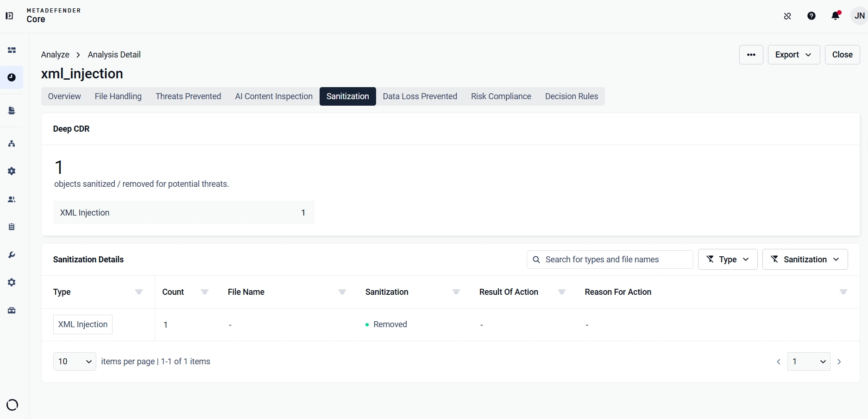868x419 pixels.
Task: Click the help question mark icon
Action: (x=811, y=16)
